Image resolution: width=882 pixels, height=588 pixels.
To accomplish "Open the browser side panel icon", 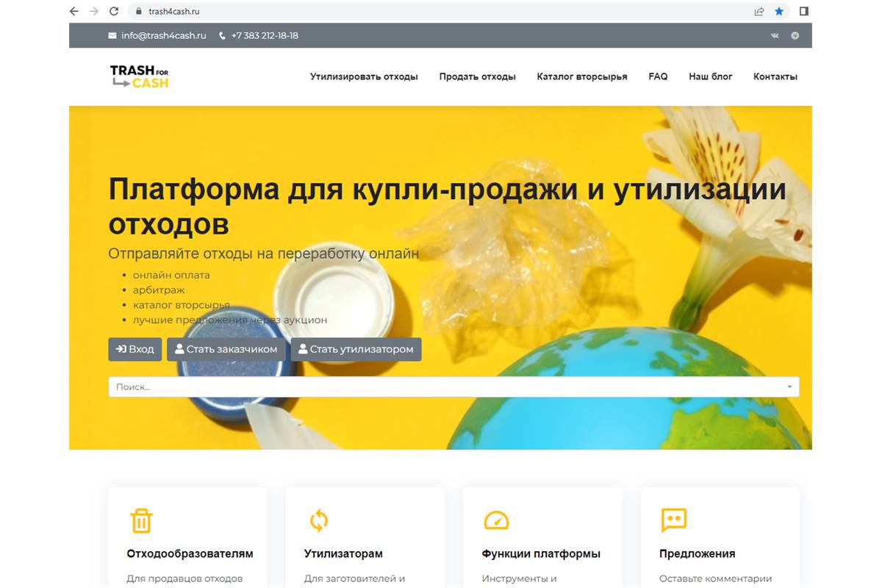I will tap(804, 11).
